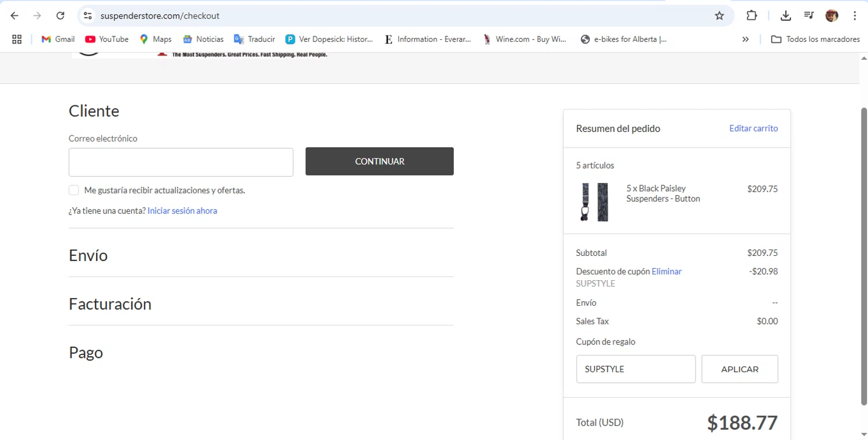
Task: Open the Chrome profile avatar
Action: 832,16
